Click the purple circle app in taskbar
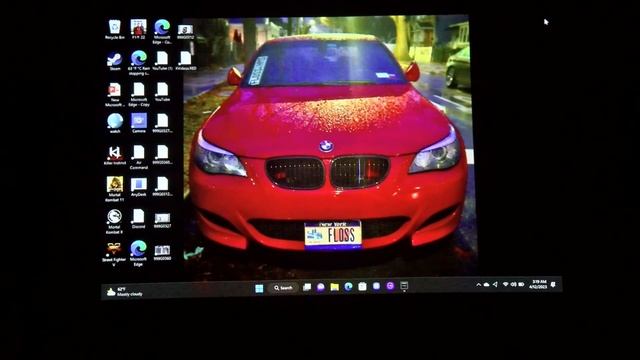640x360 pixels. pos(390,286)
